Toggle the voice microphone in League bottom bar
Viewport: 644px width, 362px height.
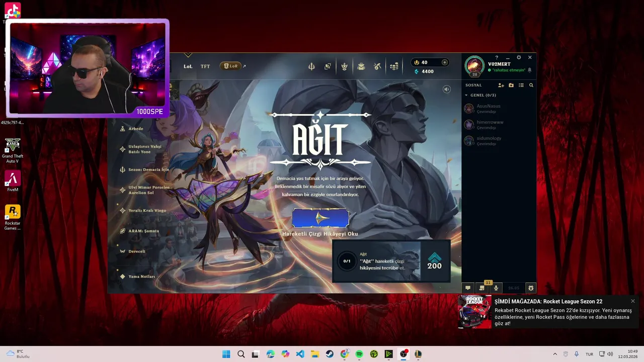coord(496,288)
